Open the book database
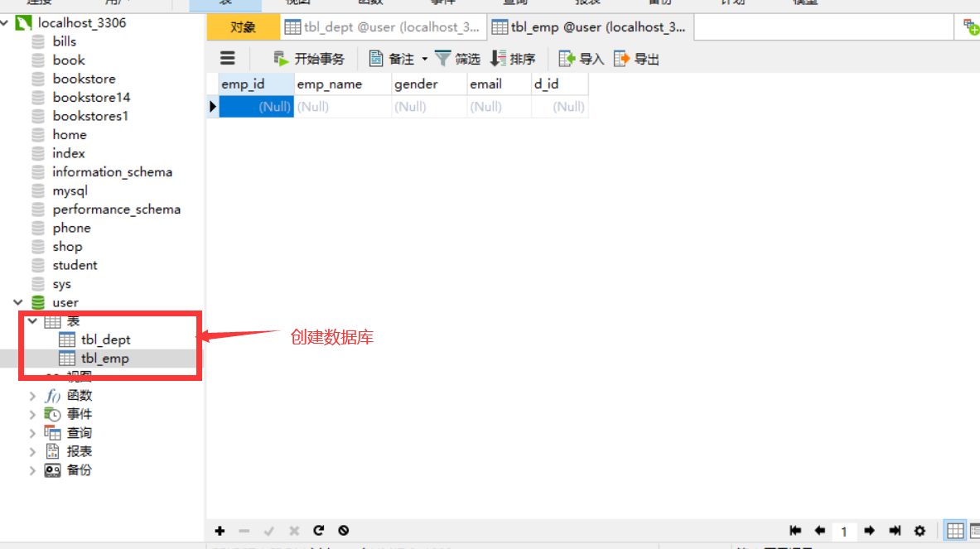This screenshot has width=980, height=549. pyautogui.click(x=68, y=60)
